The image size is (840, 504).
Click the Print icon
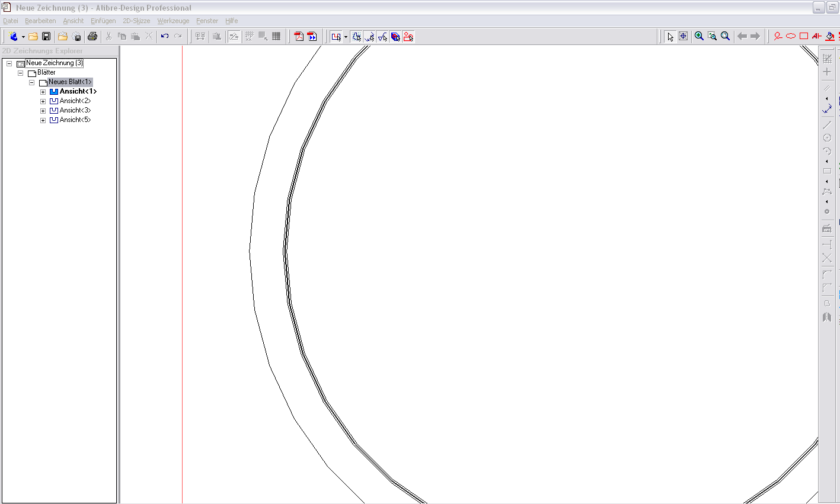tap(92, 36)
